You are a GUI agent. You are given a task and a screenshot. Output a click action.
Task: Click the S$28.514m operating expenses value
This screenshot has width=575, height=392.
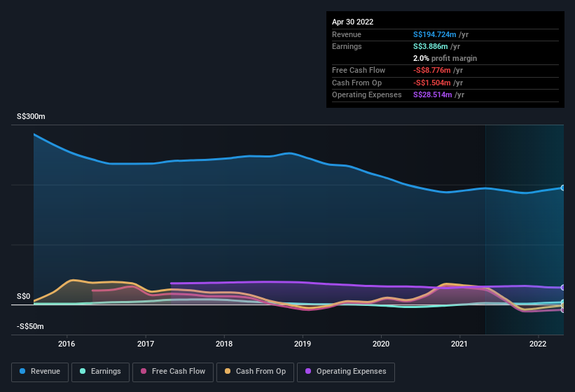click(432, 94)
